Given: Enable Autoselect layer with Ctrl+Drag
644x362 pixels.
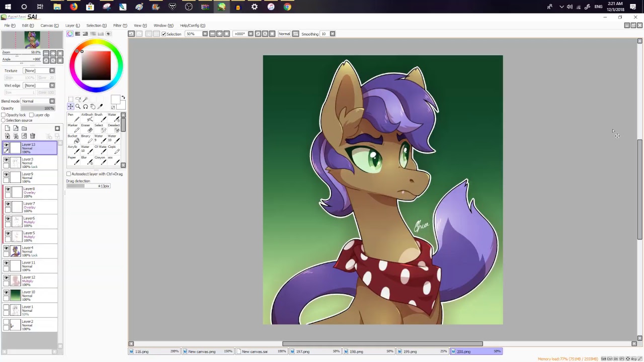Looking at the screenshot, I should point(69,174).
